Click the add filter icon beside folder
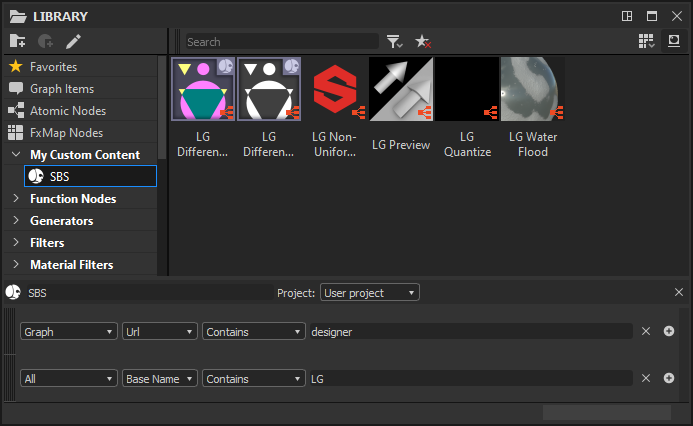 point(46,41)
